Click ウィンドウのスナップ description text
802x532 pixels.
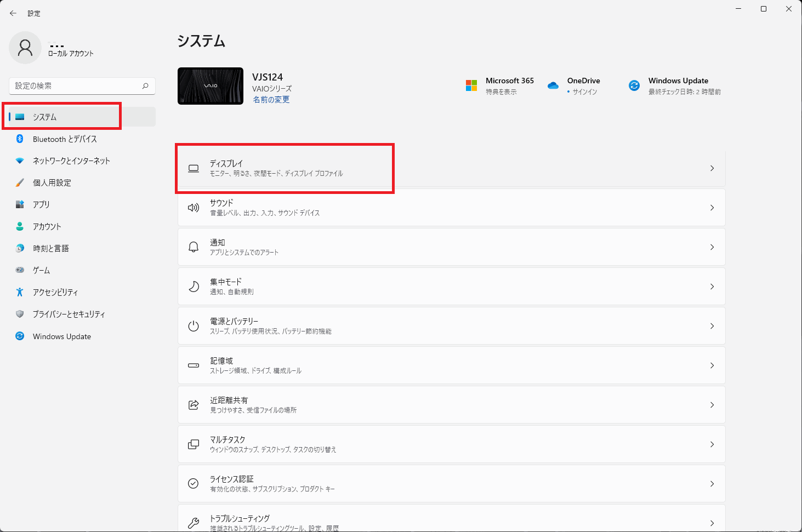tap(273, 450)
